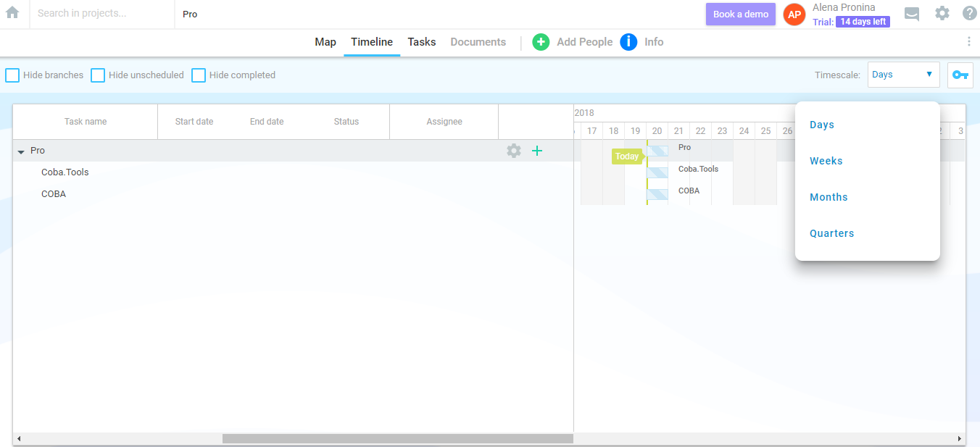The width and height of the screenshot is (980, 447).
Task: Toggle Hide unscheduled checkbox
Action: (x=98, y=75)
